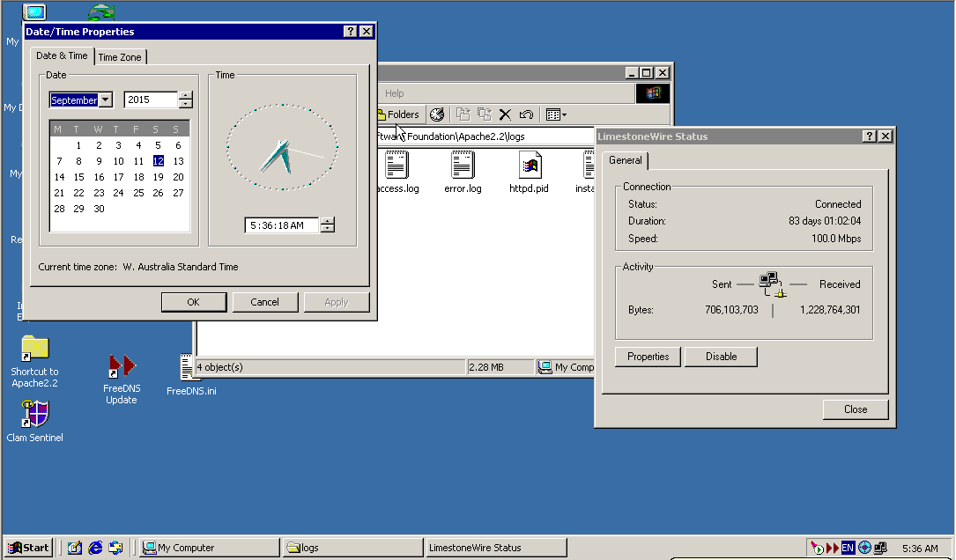
Task: Click the ? help button in LimestoneWire Status
Action: (870, 136)
